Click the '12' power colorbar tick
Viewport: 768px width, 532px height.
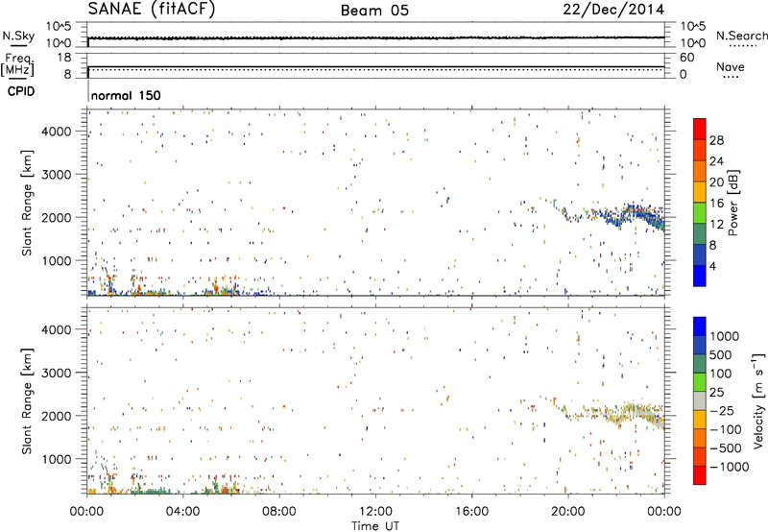[x=716, y=225]
